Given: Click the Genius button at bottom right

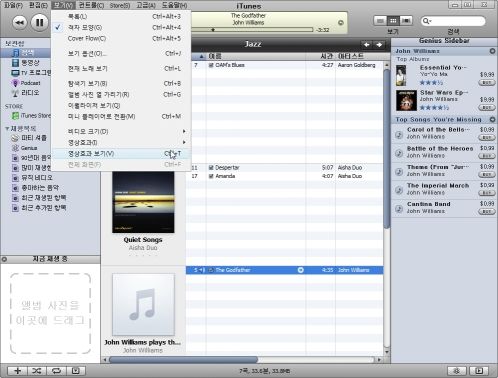Looking at the screenshot, I should point(457,371).
